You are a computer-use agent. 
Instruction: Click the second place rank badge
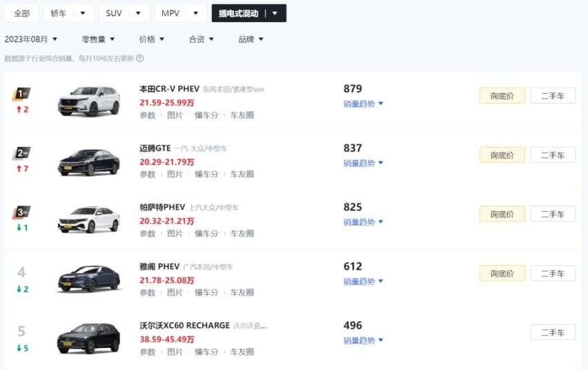(21, 153)
